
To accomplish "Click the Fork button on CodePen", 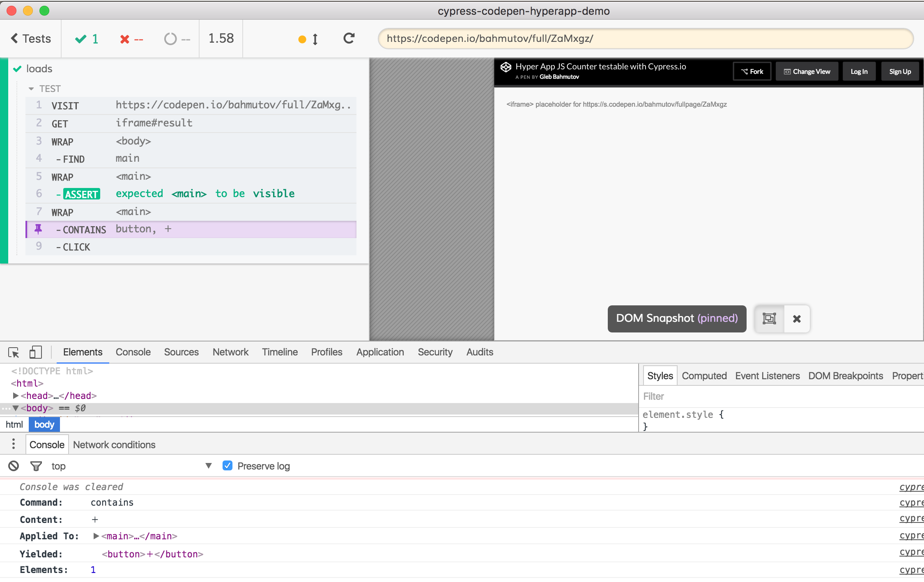I will click(x=752, y=71).
